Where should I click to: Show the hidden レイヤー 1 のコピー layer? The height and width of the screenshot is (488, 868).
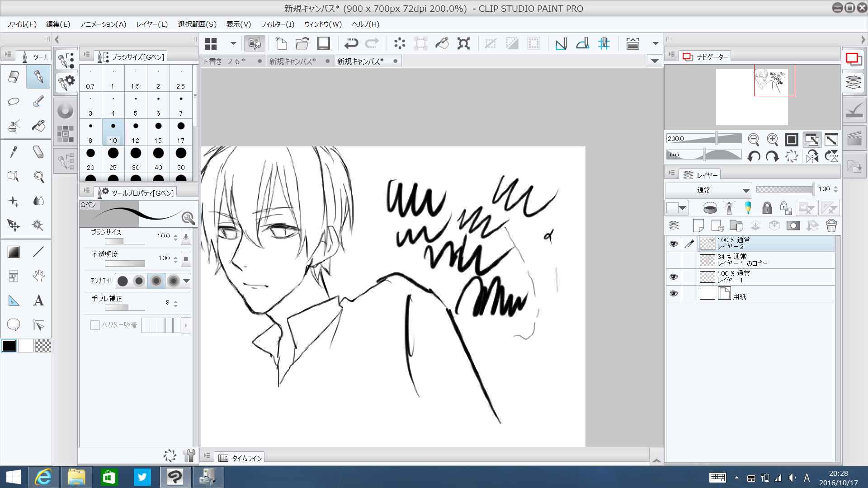coord(674,260)
